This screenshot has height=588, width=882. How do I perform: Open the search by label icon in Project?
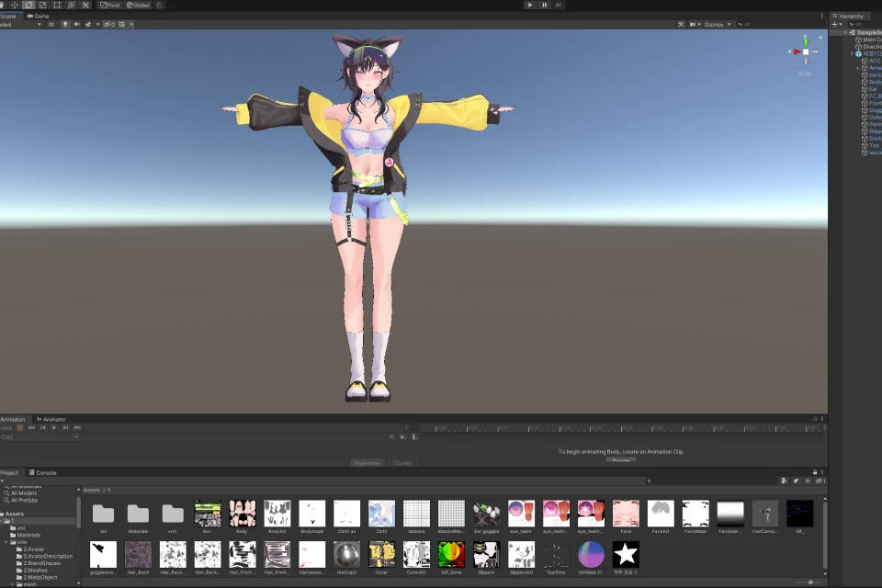[796, 481]
